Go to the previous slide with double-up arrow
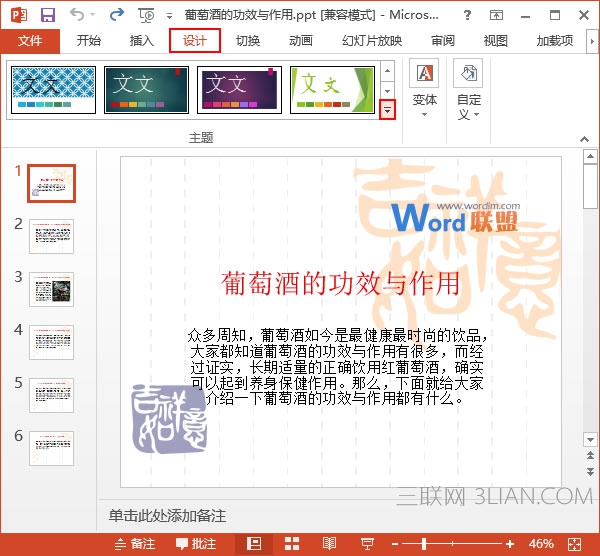This screenshot has width=600, height=556. [x=590, y=455]
